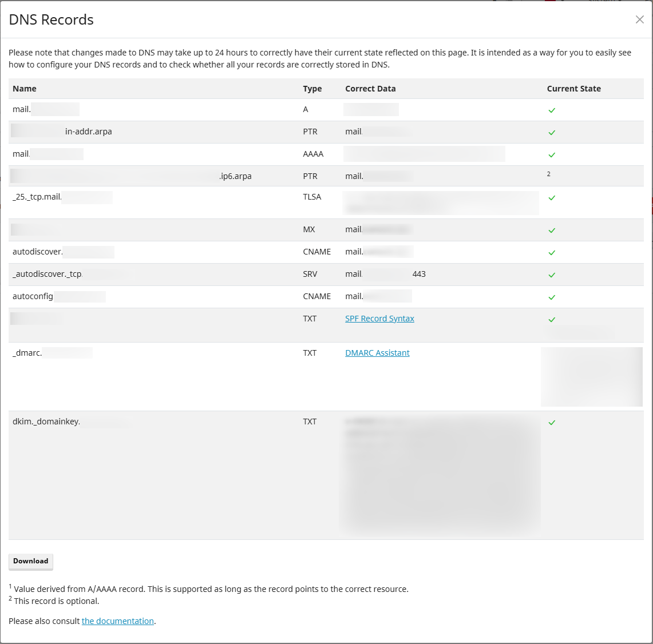
Task: Close the DNS Records dialog
Action: tap(639, 19)
